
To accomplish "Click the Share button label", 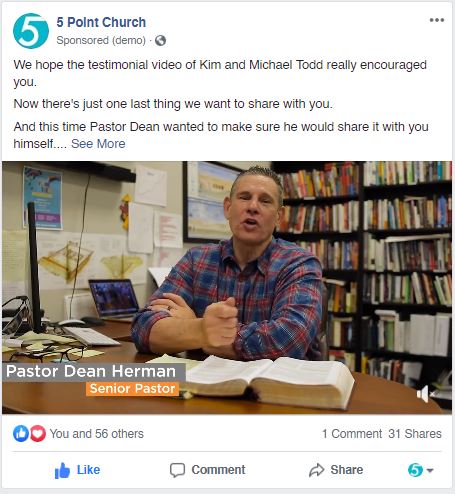I will pos(347,470).
